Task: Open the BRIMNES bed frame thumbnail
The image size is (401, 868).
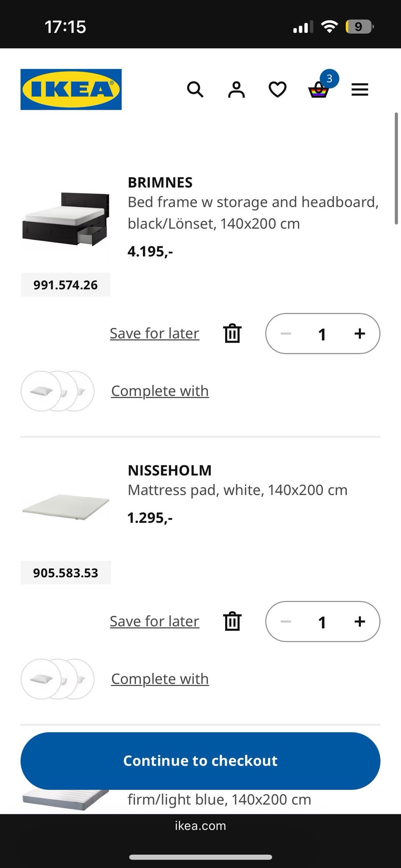Action: [x=66, y=219]
